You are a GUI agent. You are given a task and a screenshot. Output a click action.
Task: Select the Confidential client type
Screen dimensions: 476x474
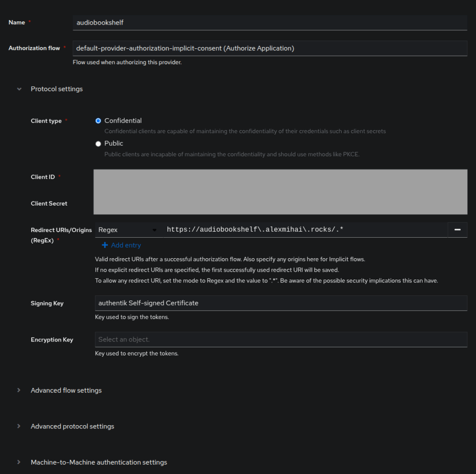[x=98, y=121]
